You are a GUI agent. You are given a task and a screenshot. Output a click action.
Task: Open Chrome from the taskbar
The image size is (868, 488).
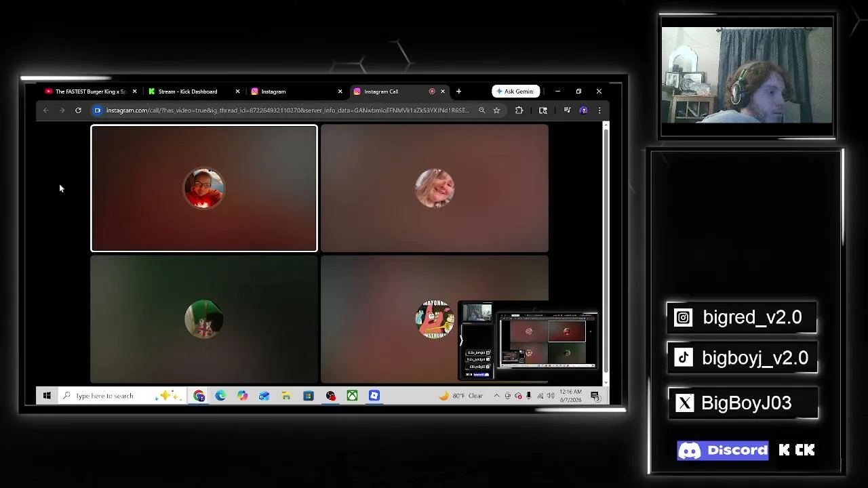point(199,396)
